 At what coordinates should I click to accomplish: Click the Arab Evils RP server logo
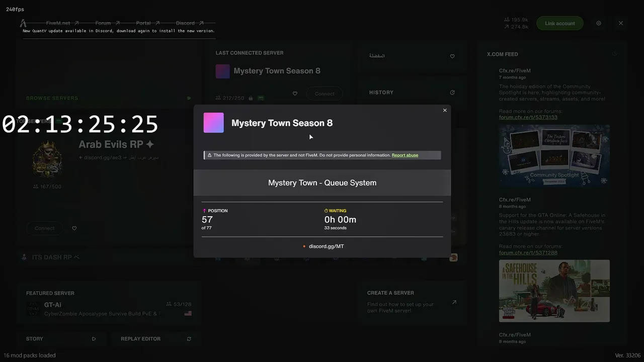47,158
